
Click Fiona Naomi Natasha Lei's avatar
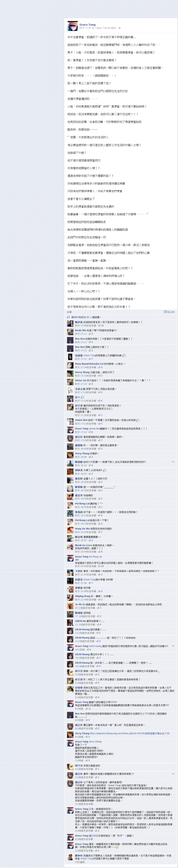coord(70,365)
